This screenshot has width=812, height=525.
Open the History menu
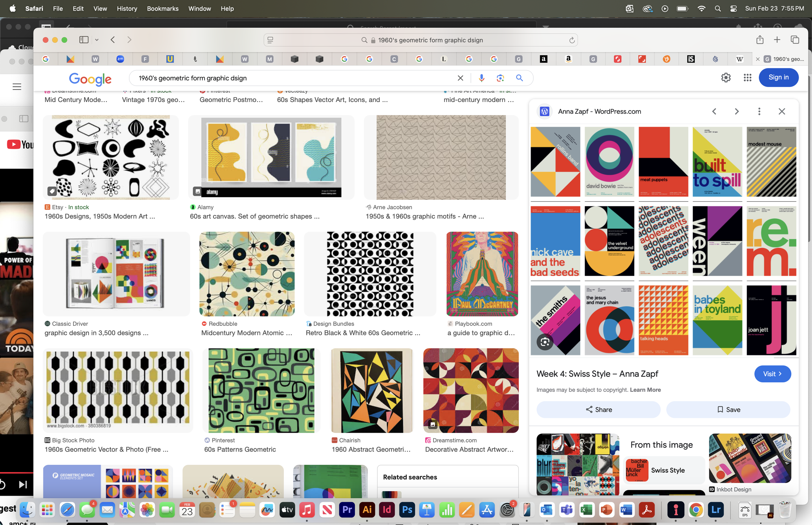click(127, 8)
